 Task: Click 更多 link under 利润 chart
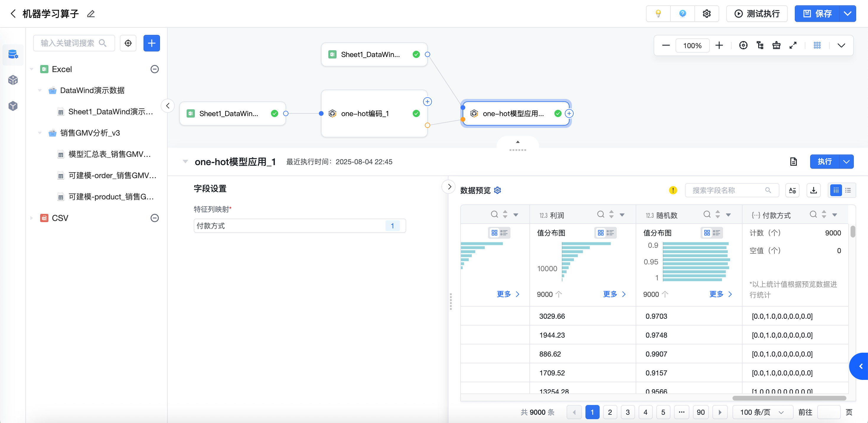(614, 294)
